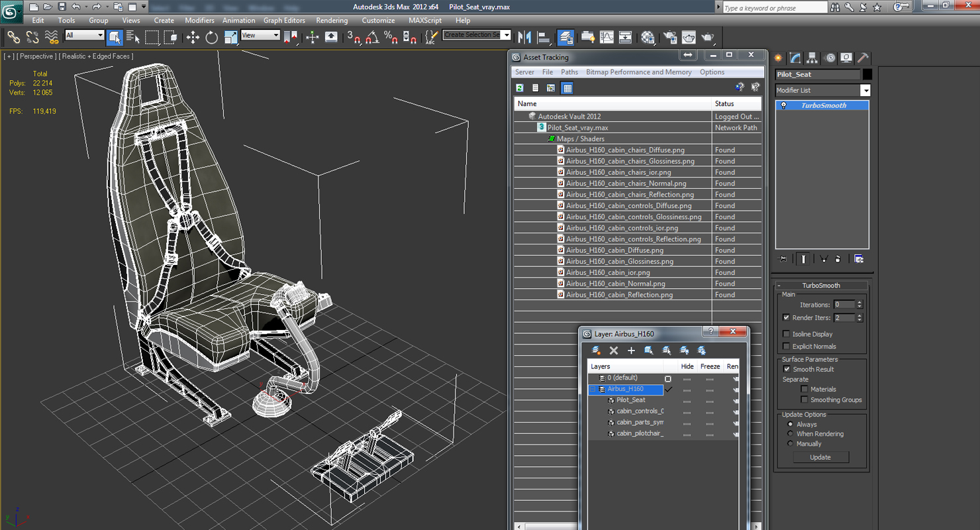Open Bitmap Performance and Memory menu
Screen dimensions: 980x530
point(639,72)
